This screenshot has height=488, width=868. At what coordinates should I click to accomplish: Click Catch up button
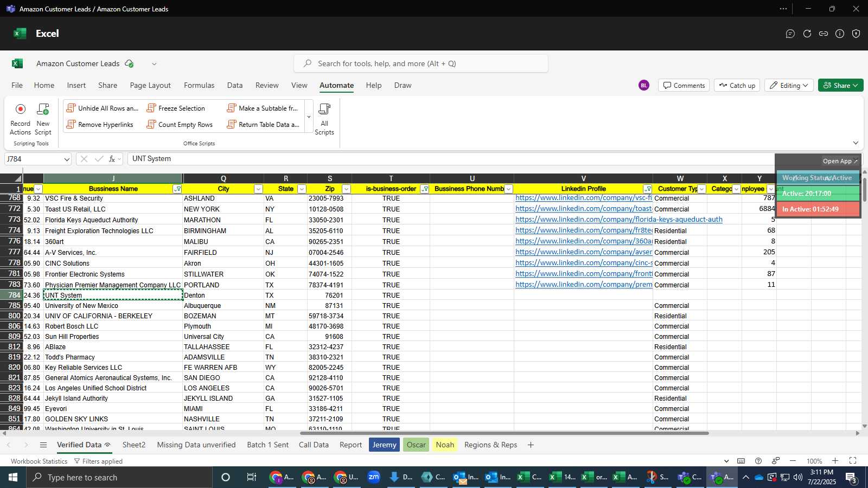point(737,86)
